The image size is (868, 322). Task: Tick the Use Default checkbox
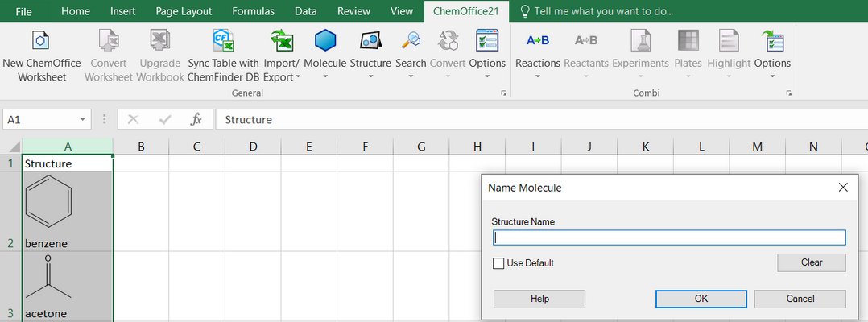click(x=498, y=263)
